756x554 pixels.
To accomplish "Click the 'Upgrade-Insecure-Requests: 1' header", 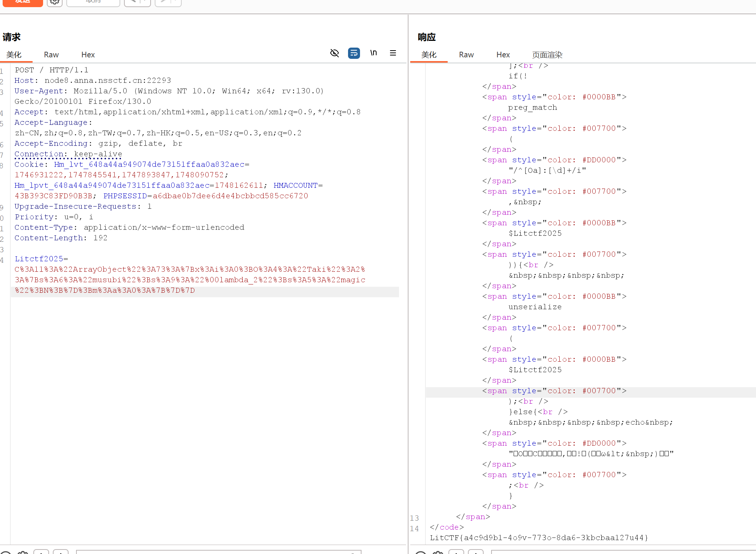I will point(83,207).
